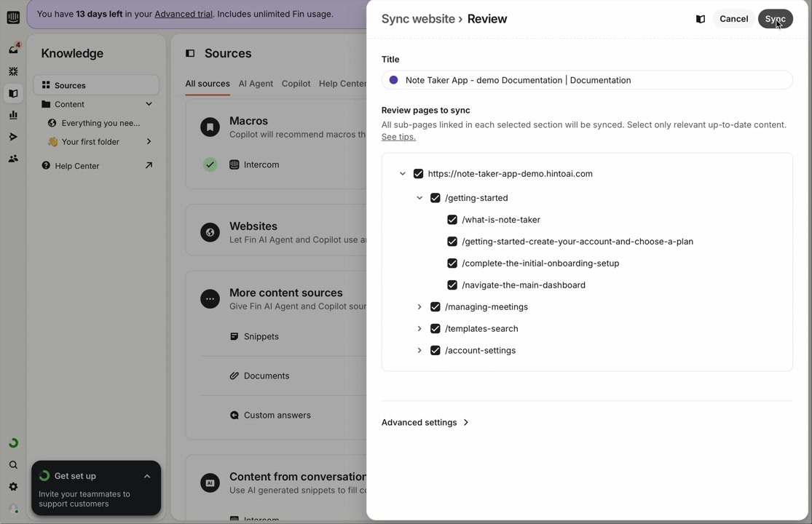Click the search magnifier in sidebar
Viewport: 812px width, 524px height.
[x=13, y=465]
